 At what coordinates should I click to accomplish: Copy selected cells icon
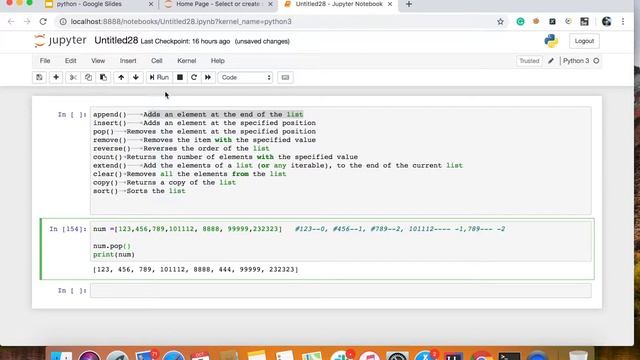click(88, 77)
